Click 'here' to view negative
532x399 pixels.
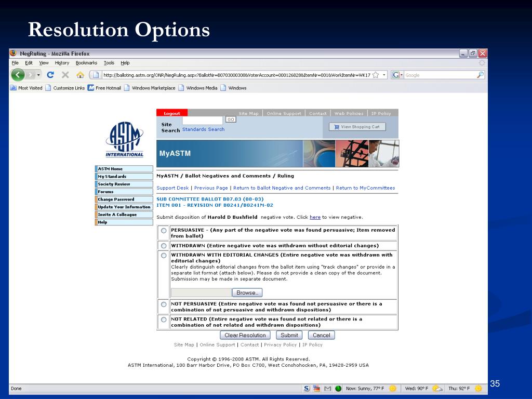pos(315,217)
